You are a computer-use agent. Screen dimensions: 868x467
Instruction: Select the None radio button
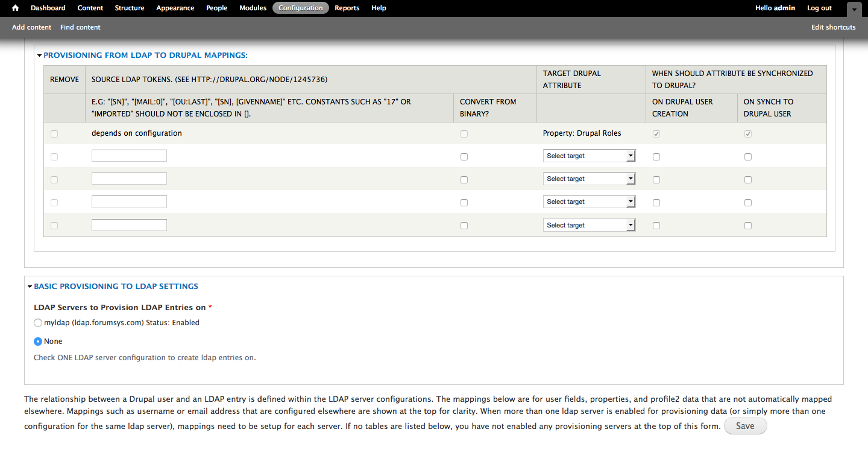39,342
